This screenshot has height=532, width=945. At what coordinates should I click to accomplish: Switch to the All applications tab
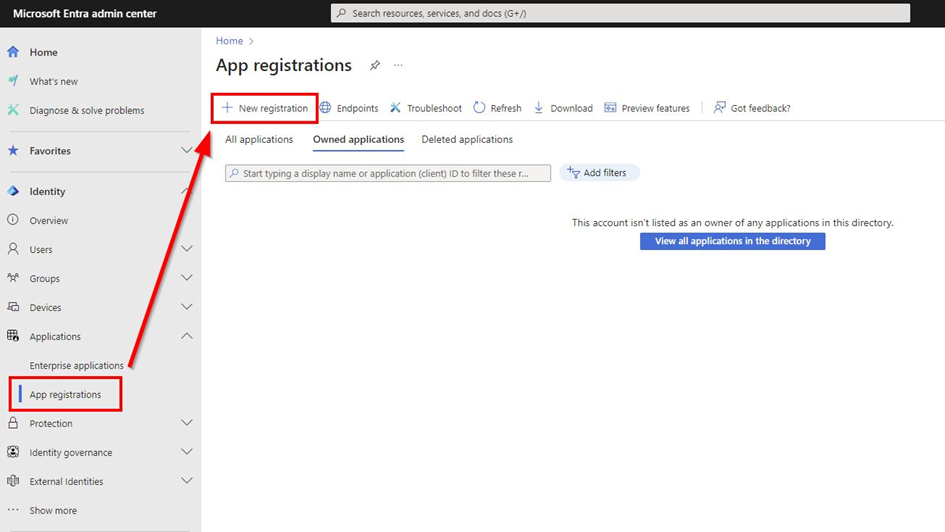[x=259, y=139]
